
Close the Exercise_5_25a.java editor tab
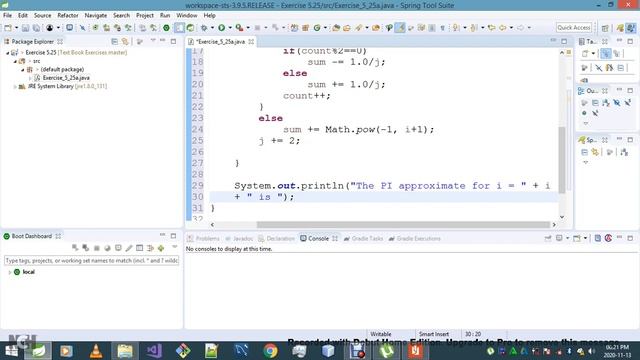[x=251, y=42]
